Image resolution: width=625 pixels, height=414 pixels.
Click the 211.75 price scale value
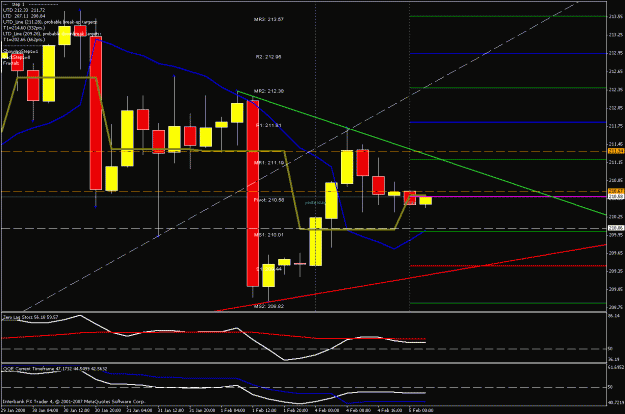point(616,126)
